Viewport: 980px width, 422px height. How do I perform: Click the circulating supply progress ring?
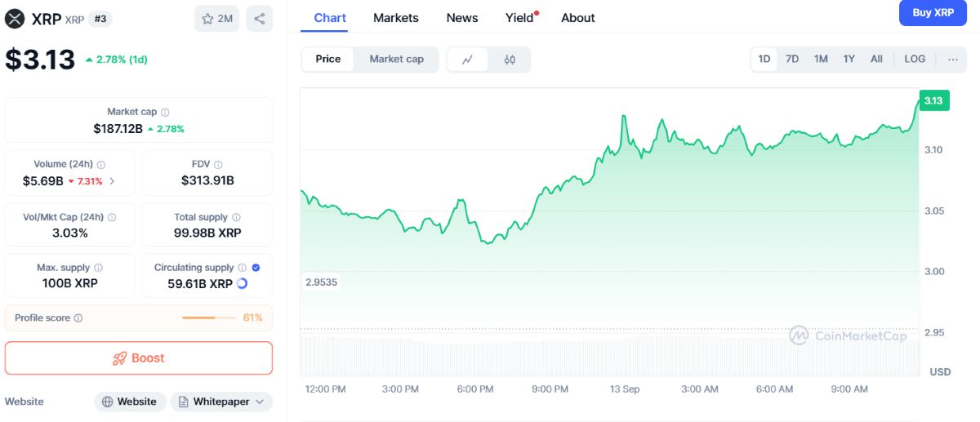242,284
